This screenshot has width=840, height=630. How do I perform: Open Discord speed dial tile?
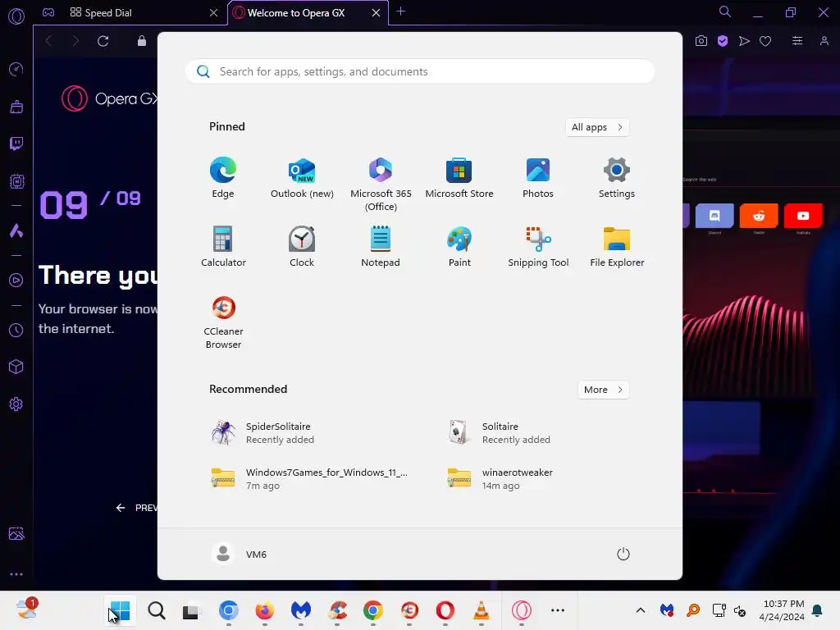click(714, 216)
